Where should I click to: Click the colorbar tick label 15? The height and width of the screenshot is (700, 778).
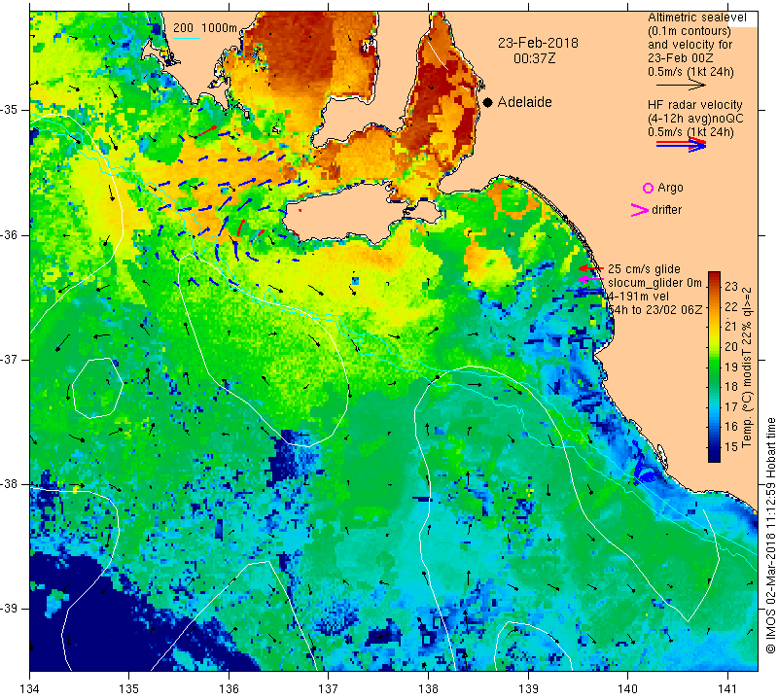[x=731, y=446]
